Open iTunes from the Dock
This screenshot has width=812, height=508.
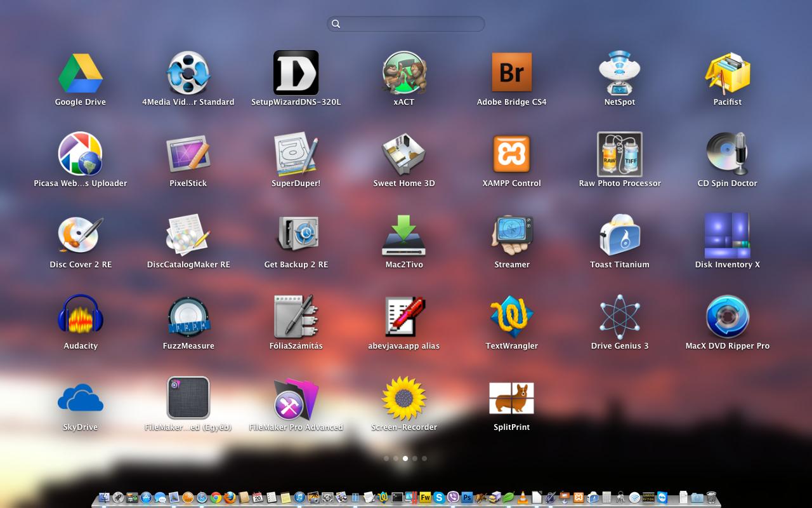299,497
